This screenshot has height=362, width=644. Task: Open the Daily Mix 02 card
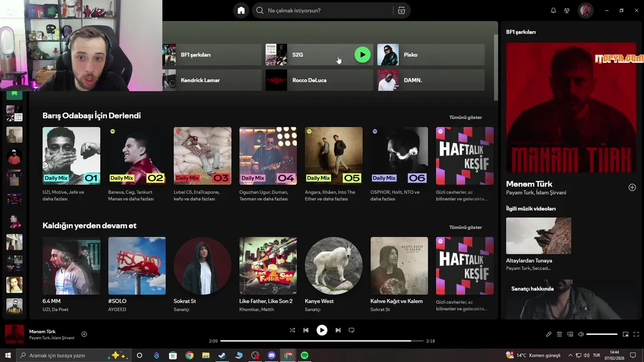coord(137,164)
